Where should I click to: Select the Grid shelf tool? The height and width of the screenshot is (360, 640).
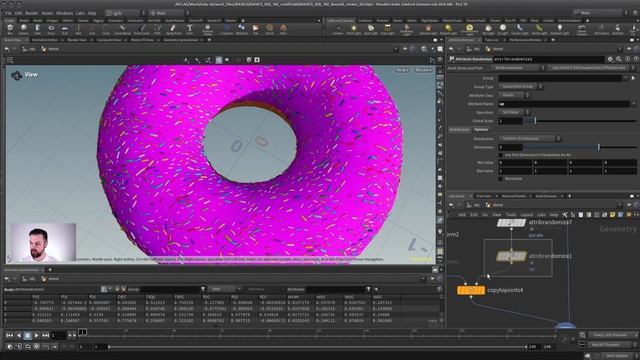pyautogui.click(x=64, y=29)
